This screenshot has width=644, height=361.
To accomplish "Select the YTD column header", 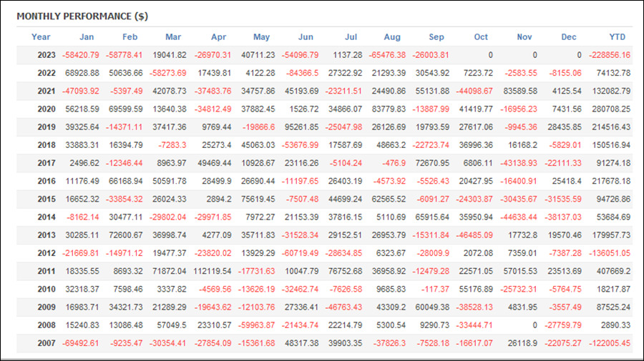I will coord(617,37).
